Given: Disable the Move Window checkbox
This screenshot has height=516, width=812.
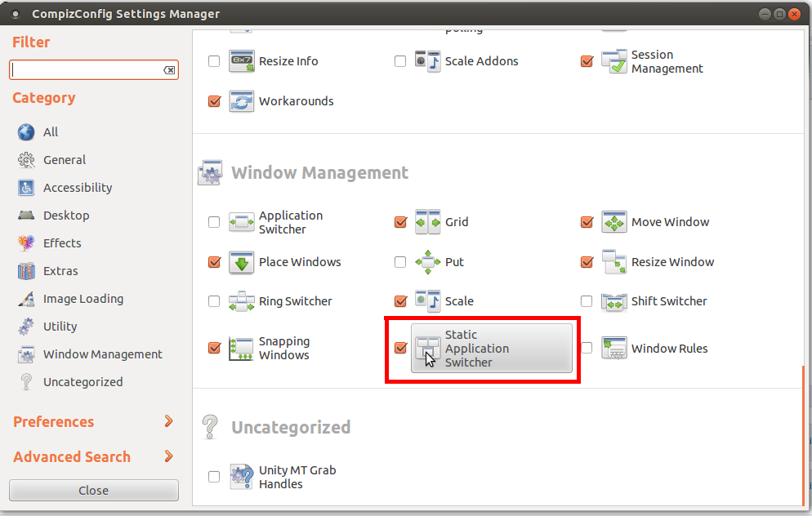Looking at the screenshot, I should [x=587, y=222].
